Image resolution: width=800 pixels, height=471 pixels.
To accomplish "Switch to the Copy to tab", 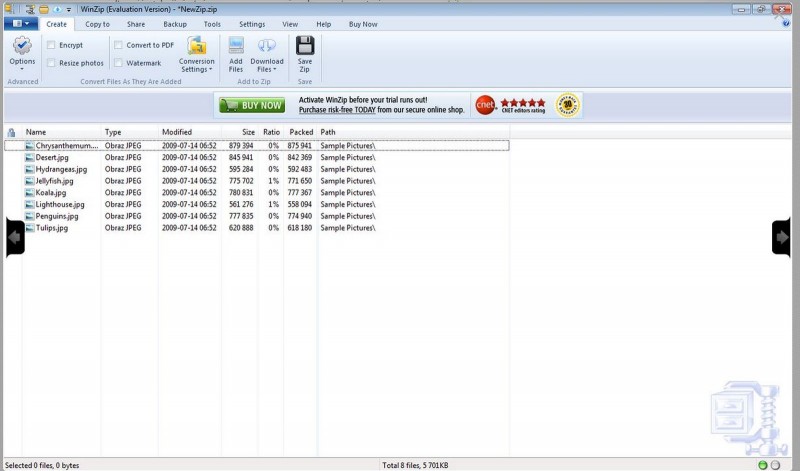I will (97, 24).
